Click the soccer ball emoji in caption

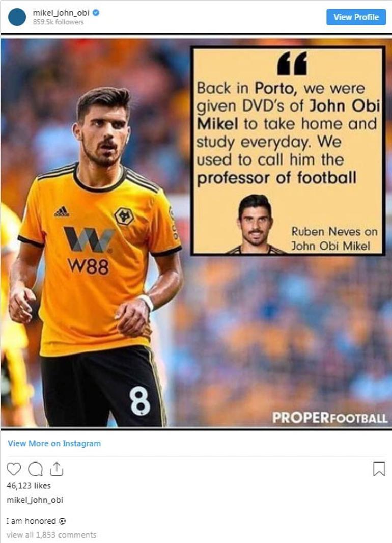tap(62, 521)
